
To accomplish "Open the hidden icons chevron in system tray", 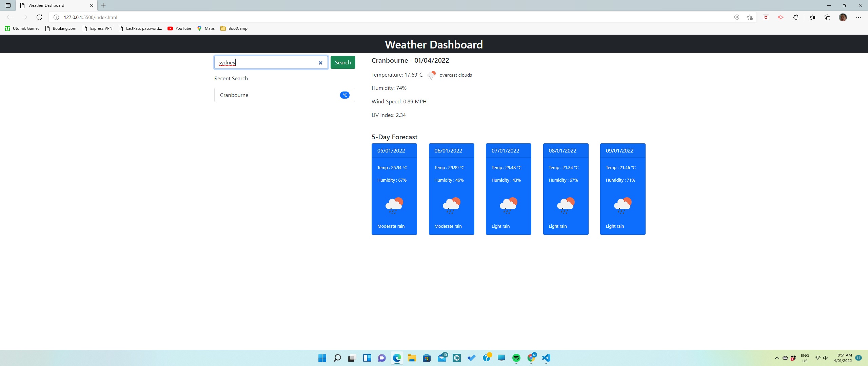I will click(x=777, y=358).
